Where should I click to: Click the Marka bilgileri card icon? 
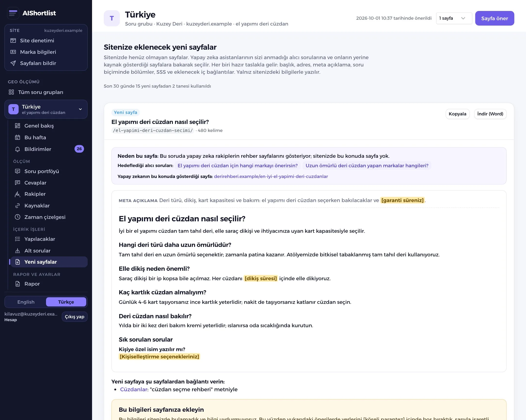tap(13, 52)
